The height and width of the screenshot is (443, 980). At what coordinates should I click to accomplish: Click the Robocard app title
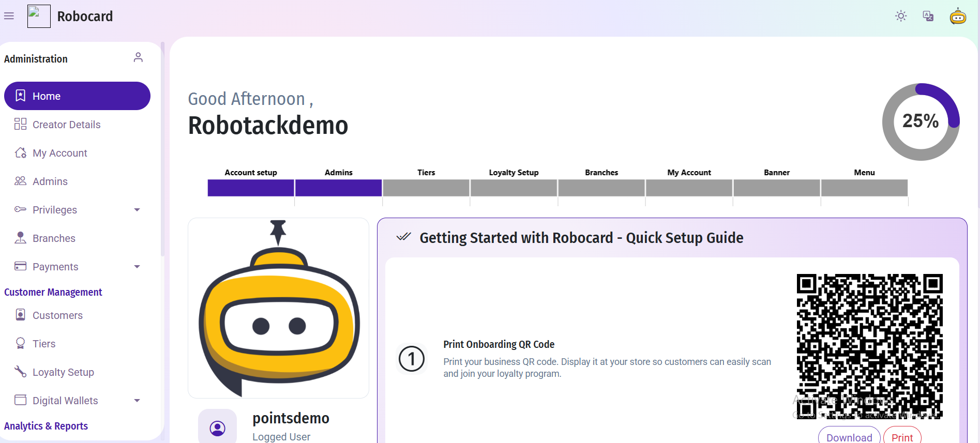pos(85,17)
